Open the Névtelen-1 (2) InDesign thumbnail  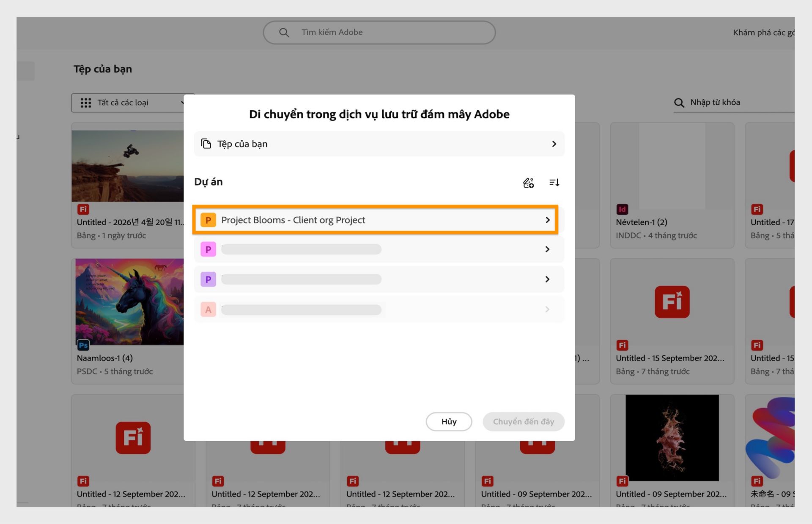point(672,166)
